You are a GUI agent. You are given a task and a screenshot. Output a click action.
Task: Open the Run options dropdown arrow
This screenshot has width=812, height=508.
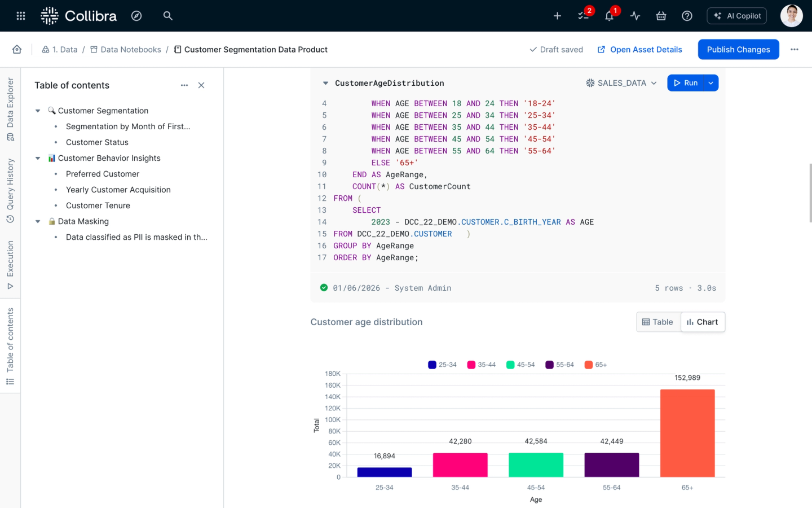tap(711, 83)
